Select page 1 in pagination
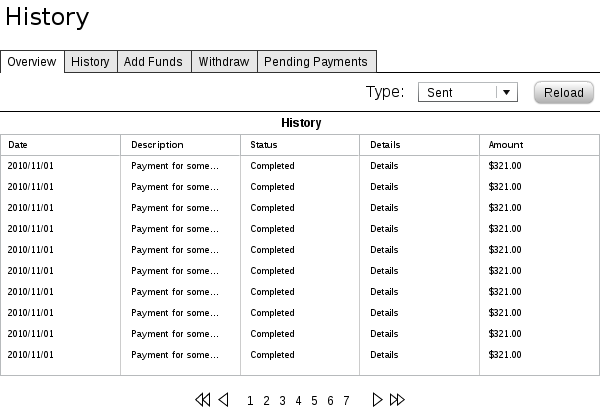604x408 pixels. pyautogui.click(x=250, y=401)
